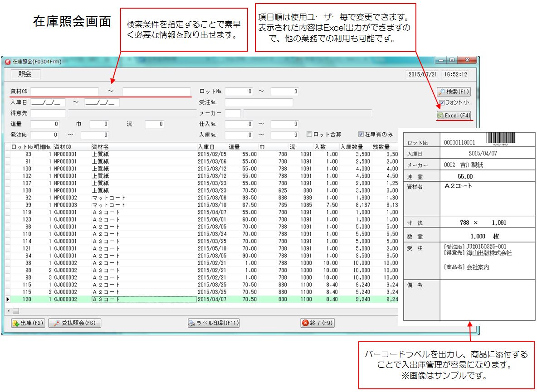
Task: Export the results with Excel(F4)
Action: click(x=454, y=115)
